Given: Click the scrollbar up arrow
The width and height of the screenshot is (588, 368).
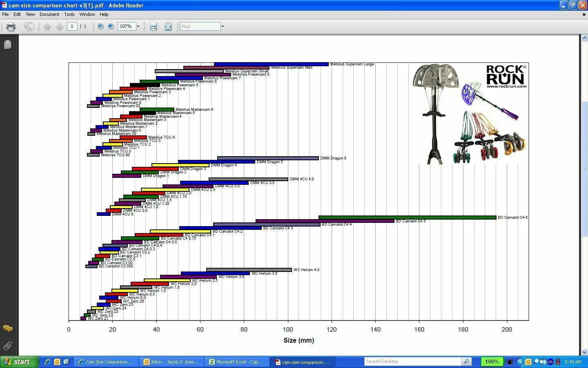Looking at the screenshot, I should point(584,38).
